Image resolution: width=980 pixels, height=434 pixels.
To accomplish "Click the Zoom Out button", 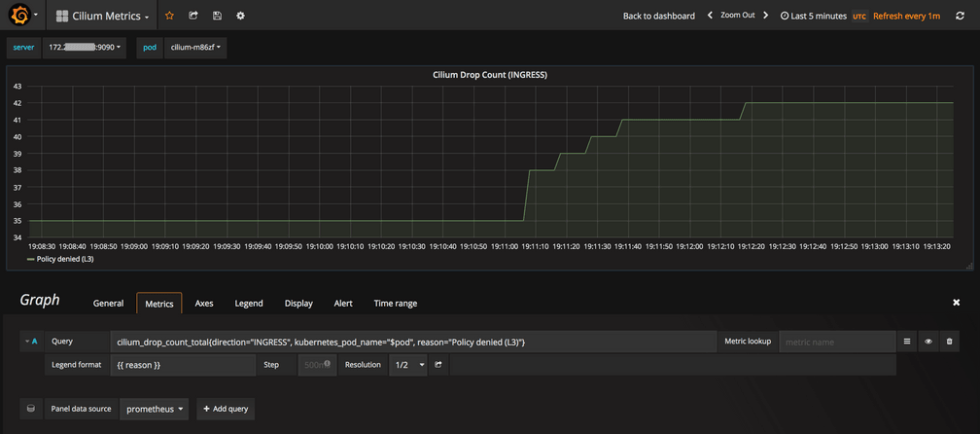I will pos(738,15).
